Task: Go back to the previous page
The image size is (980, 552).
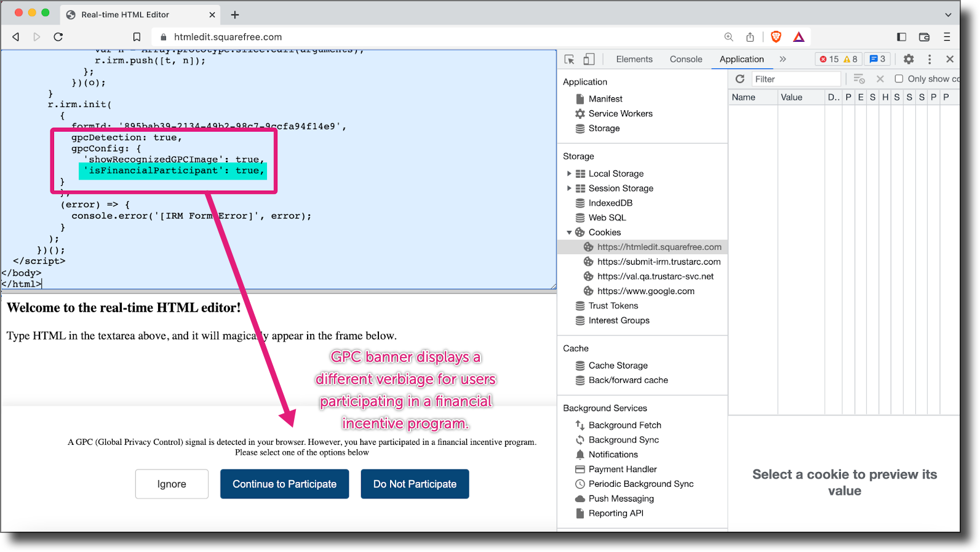Action: coord(16,37)
